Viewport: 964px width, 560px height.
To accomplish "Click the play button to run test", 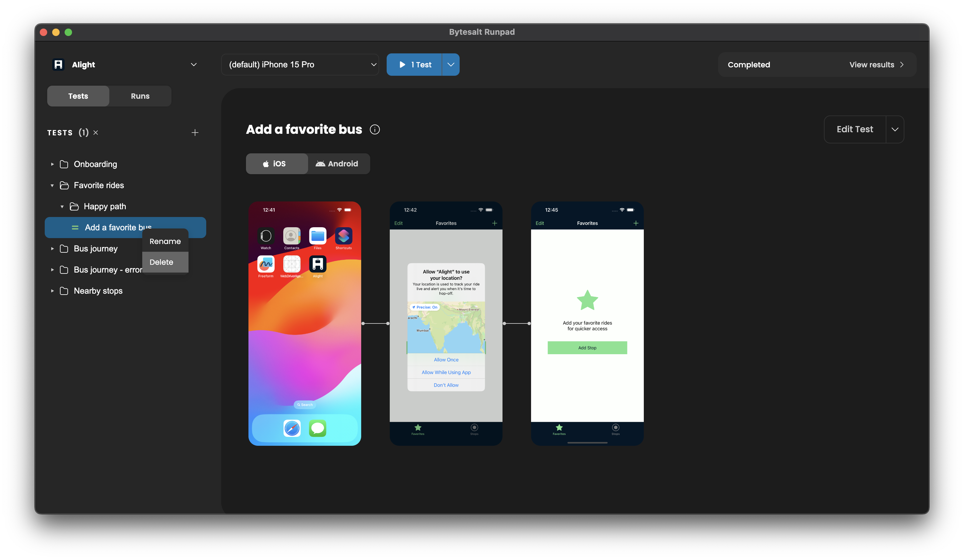I will pyautogui.click(x=414, y=65).
